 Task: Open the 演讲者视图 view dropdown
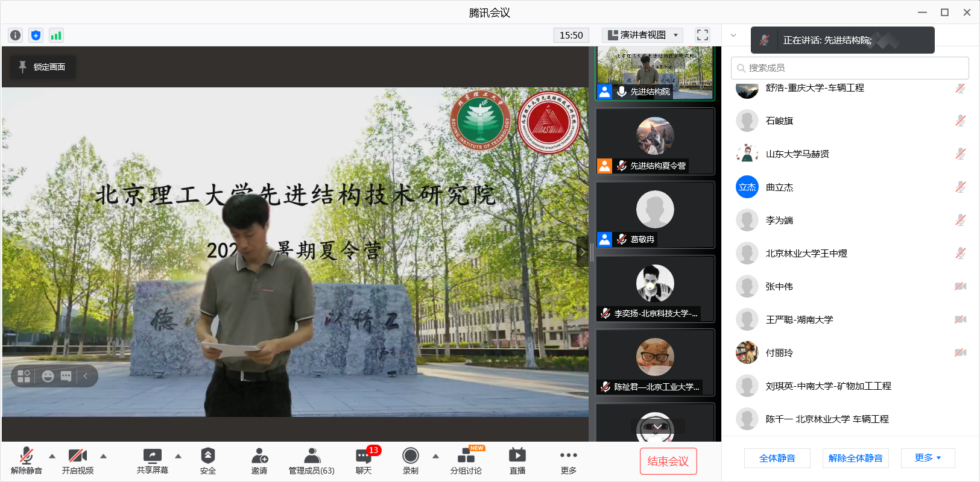click(x=643, y=35)
